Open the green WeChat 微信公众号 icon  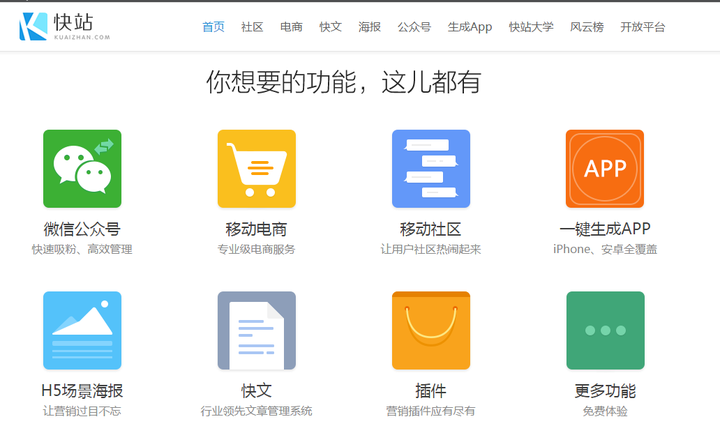(82, 168)
